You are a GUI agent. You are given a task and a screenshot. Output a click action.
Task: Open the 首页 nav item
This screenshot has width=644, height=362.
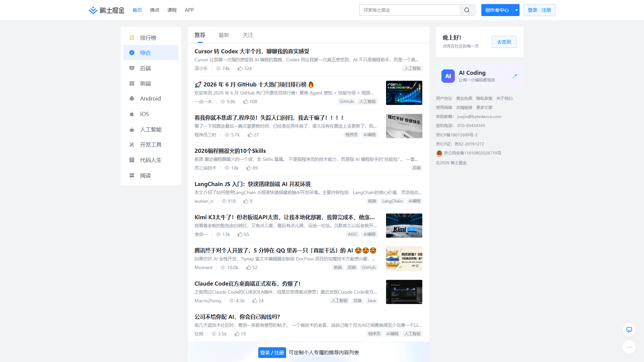pos(137,10)
